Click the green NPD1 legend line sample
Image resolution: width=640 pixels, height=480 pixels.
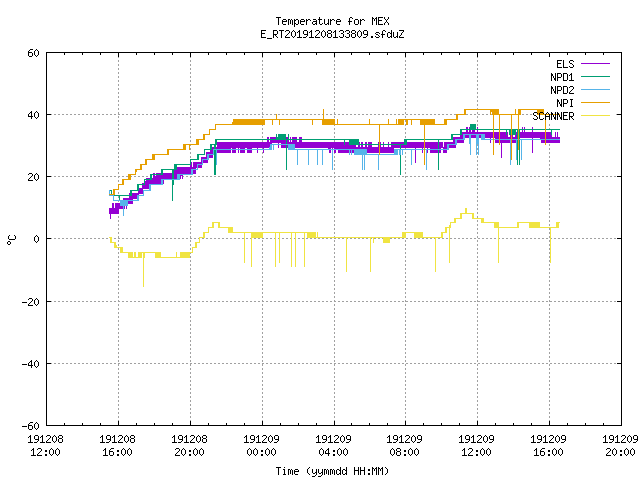(595, 76)
